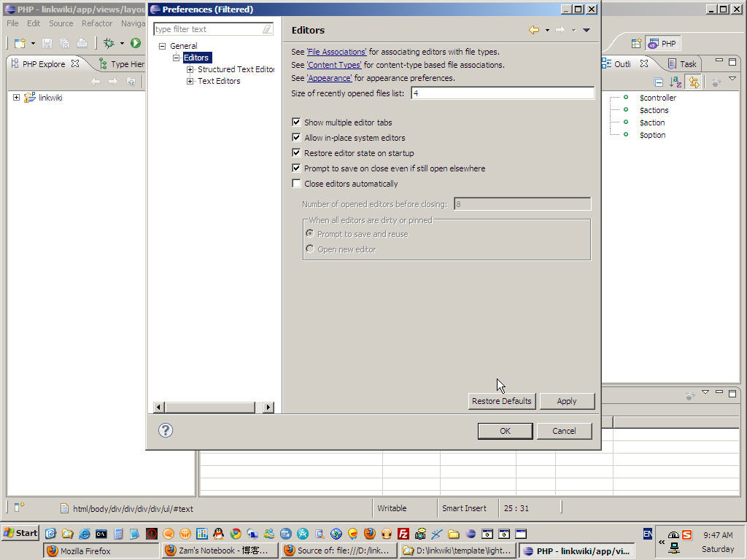This screenshot has height=560, width=747.
Task: Open the Content Types link
Action: [334, 65]
